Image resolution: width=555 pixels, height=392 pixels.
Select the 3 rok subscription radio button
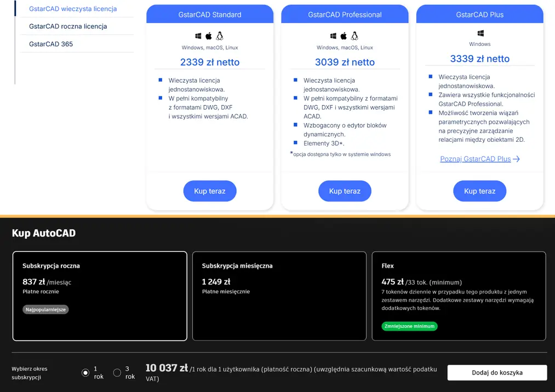(x=117, y=372)
